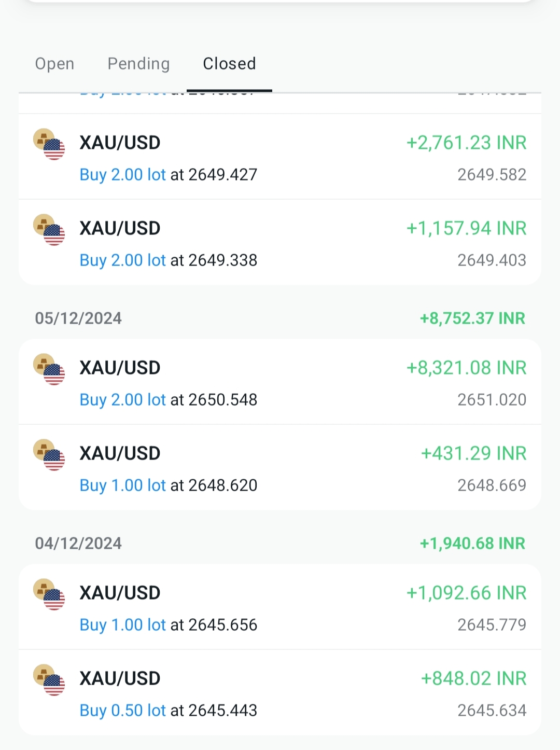Tap gold icon of the +8,321.08 INR trade
Viewport: 560px width, 750px height.
coord(49,369)
